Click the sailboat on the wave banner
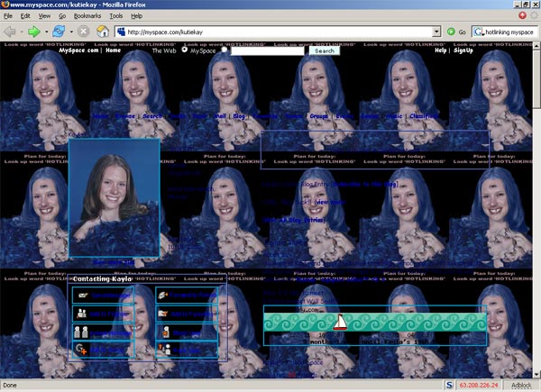This screenshot has height=392, width=541. coord(341,322)
